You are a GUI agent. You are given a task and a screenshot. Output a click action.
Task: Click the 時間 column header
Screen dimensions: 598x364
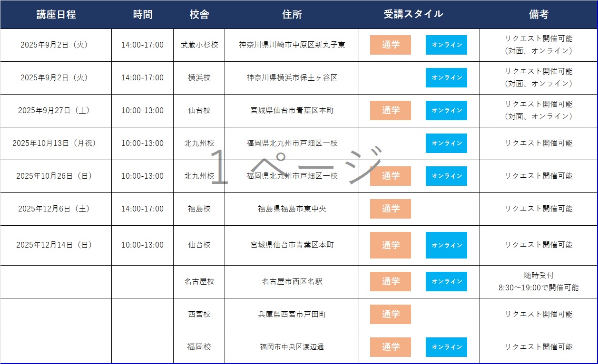tap(143, 15)
